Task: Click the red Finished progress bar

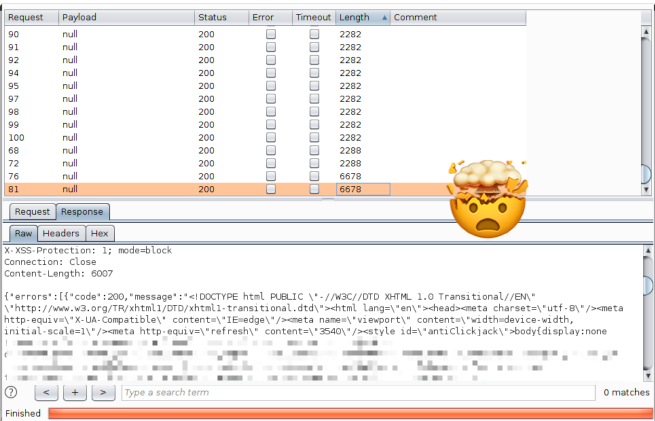Action: (x=350, y=413)
